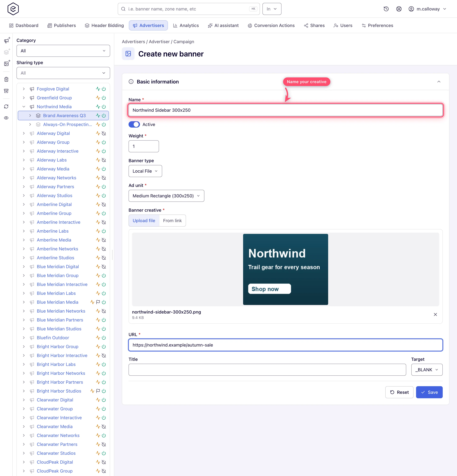The height and width of the screenshot is (476, 457).
Task: Toggle power status of Alderway Digital
Action: [x=104, y=133]
